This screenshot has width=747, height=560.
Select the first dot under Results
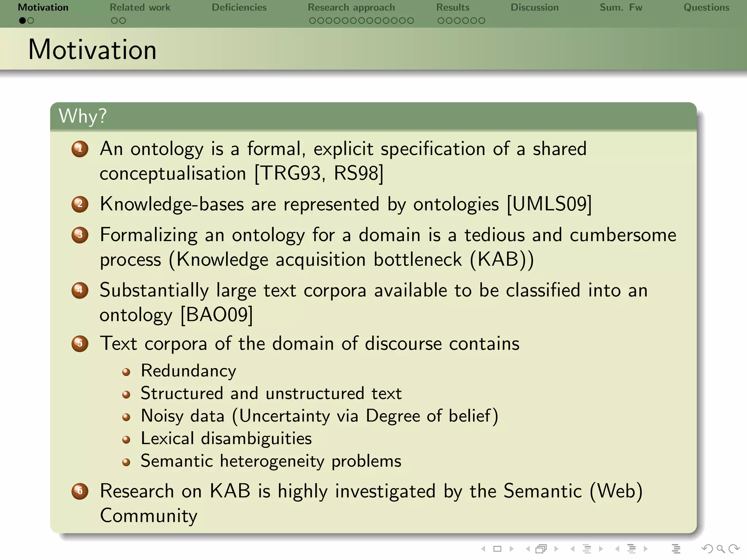[x=441, y=21]
